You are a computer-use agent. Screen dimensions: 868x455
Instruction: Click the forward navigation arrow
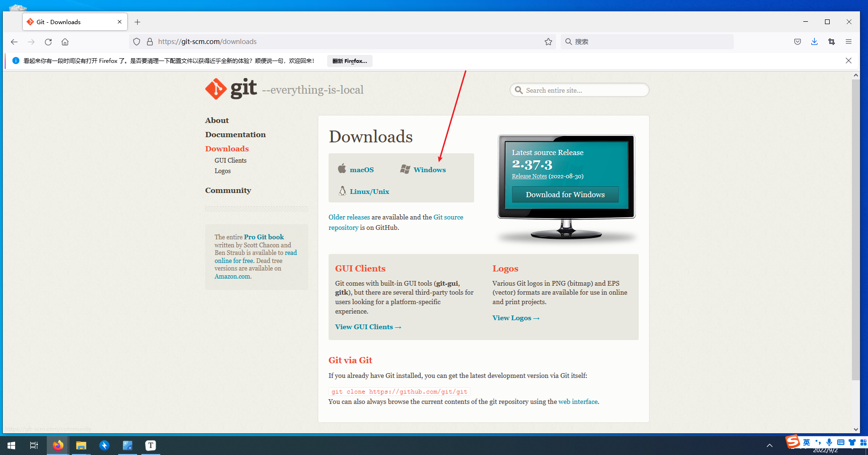click(x=31, y=42)
